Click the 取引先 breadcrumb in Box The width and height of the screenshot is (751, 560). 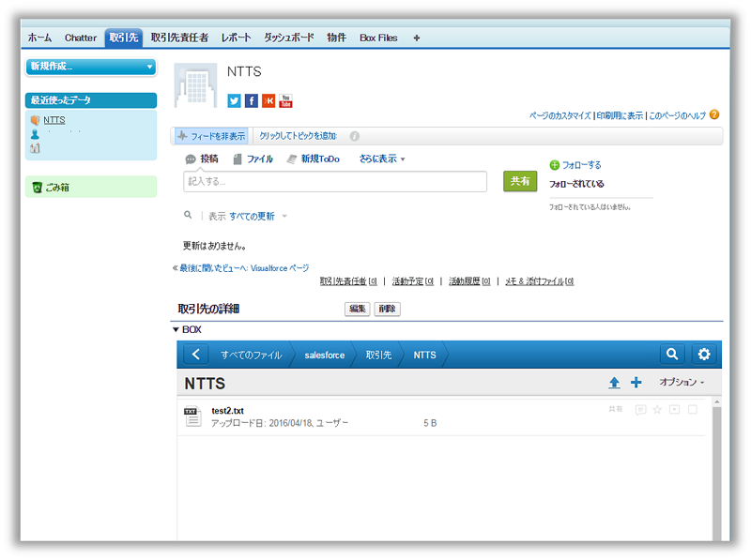[x=378, y=356]
